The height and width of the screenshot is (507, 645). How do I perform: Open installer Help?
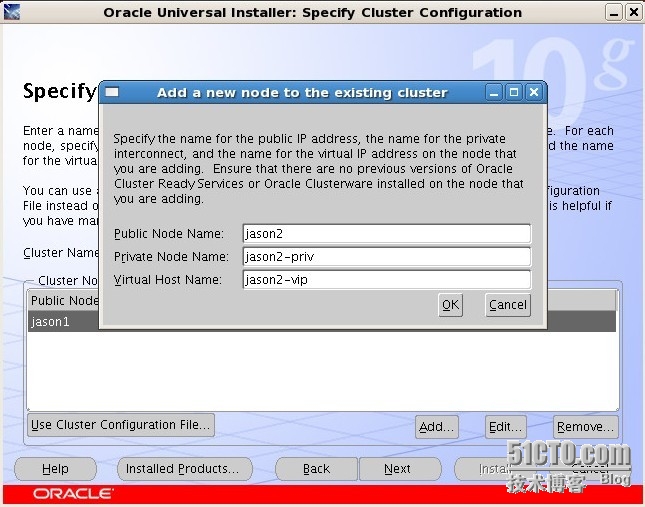click(55, 469)
